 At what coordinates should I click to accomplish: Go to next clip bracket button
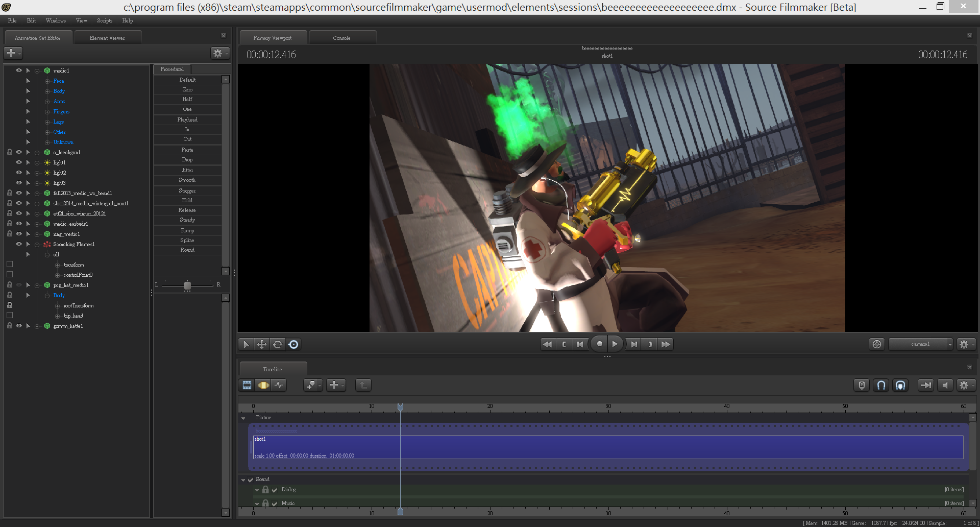[x=650, y=344]
